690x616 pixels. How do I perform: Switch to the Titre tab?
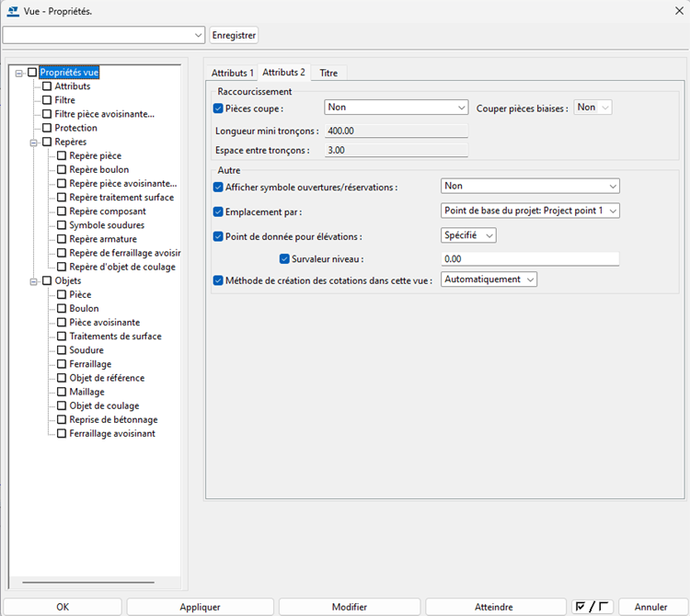pyautogui.click(x=328, y=73)
